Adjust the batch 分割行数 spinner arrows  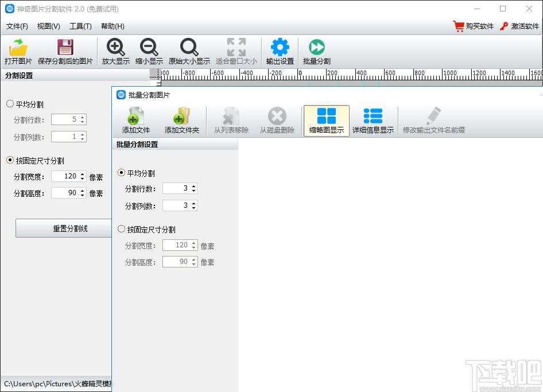193,188
